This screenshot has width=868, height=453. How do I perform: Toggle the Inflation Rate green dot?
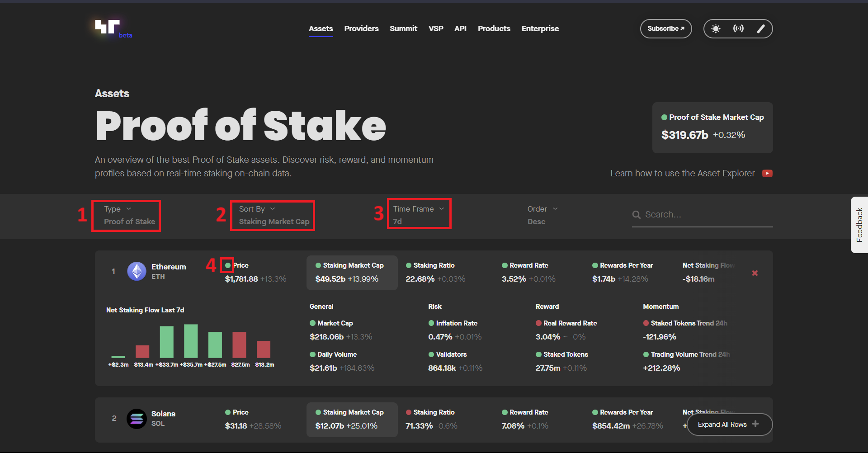[431, 323]
